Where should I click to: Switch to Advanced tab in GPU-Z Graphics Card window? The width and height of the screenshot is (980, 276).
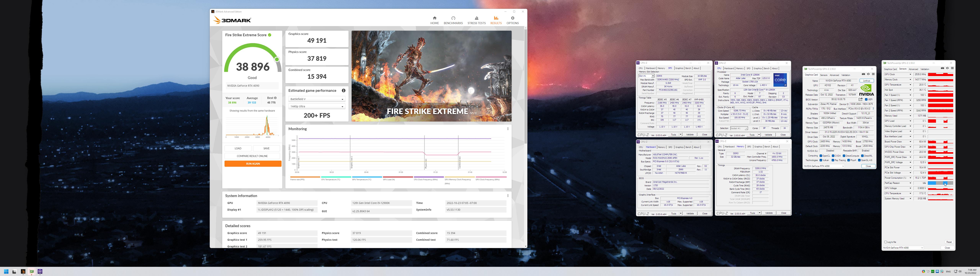click(x=834, y=75)
